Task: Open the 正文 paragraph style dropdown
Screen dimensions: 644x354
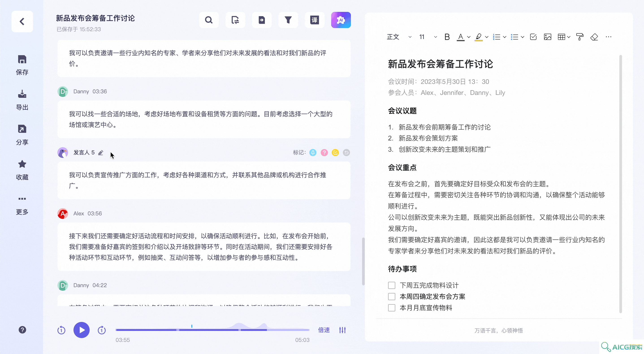Action: (399, 37)
